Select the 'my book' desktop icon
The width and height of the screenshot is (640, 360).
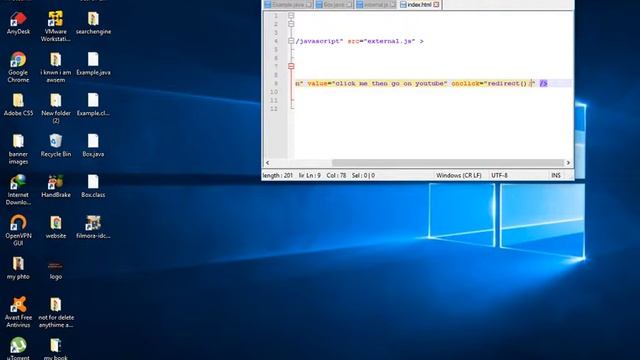pyautogui.click(x=56, y=348)
